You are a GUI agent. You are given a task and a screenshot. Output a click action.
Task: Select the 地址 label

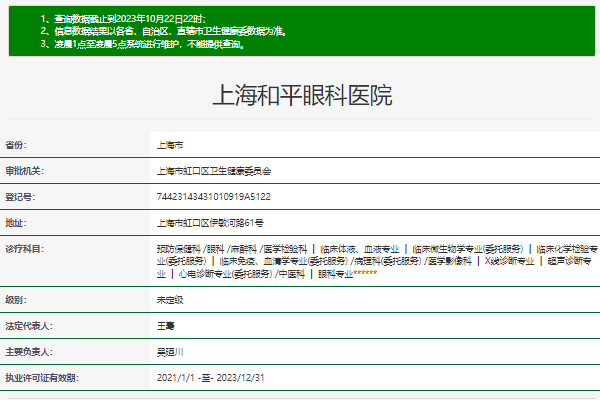tap(16, 223)
